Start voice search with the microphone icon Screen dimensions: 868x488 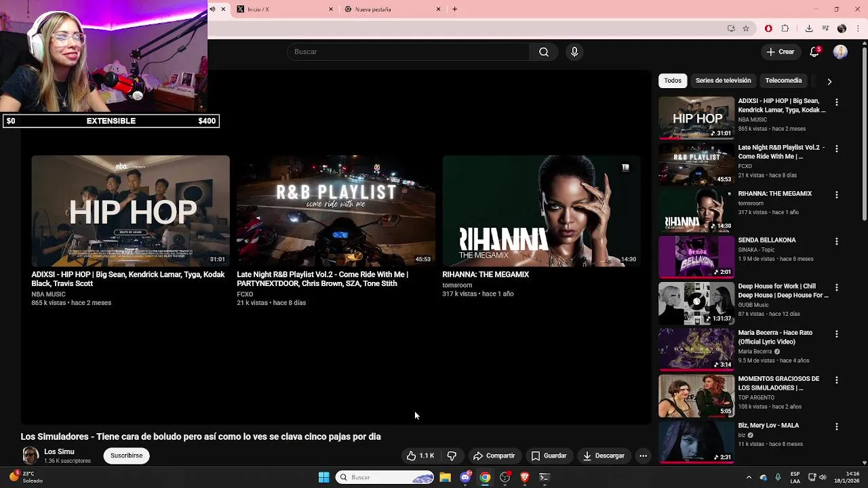click(574, 52)
